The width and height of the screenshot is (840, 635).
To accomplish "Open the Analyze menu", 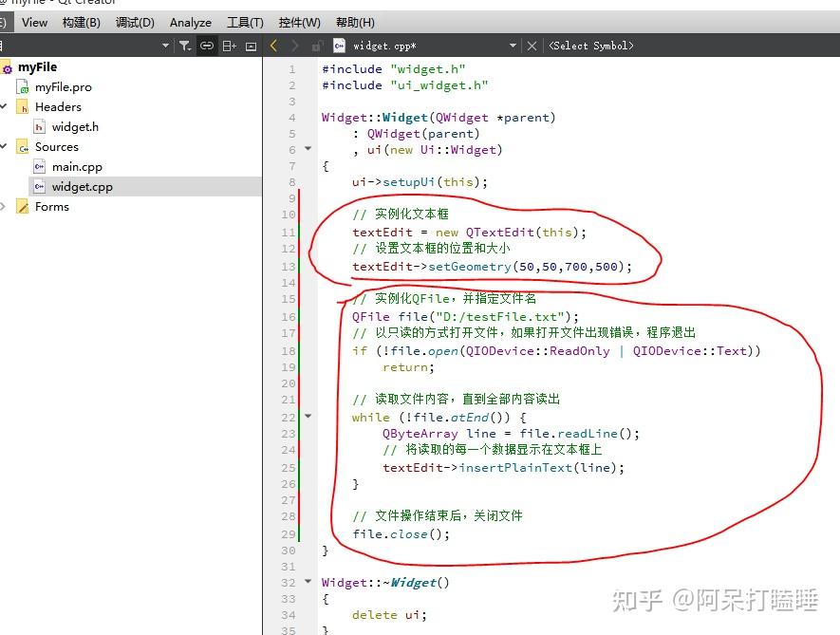I will click(190, 22).
